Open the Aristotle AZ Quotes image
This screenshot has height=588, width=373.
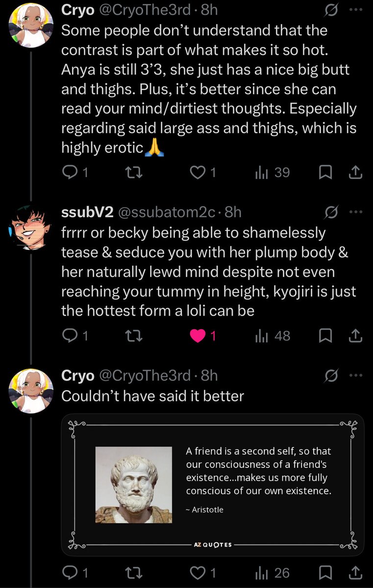coord(213,485)
